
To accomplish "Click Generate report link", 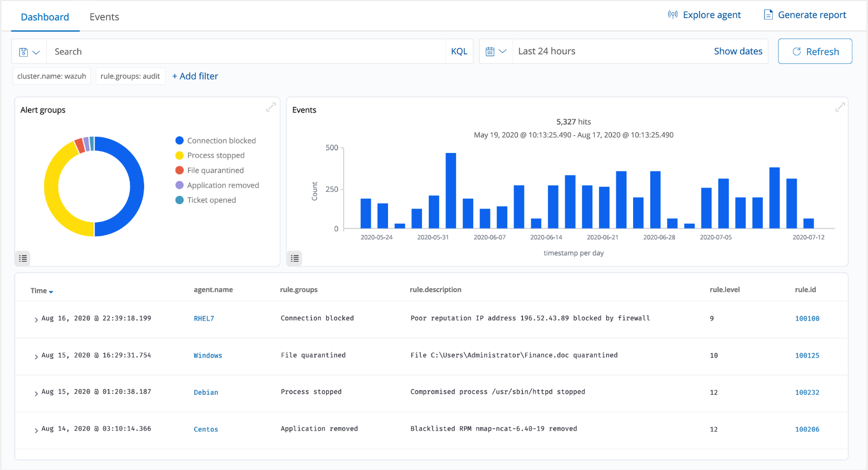I will coord(812,15).
